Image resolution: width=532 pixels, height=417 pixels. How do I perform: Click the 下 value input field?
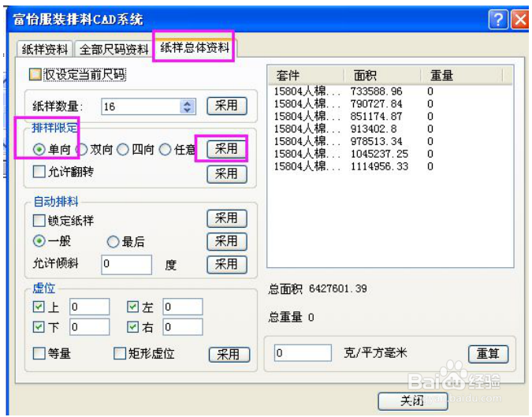[x=89, y=327]
